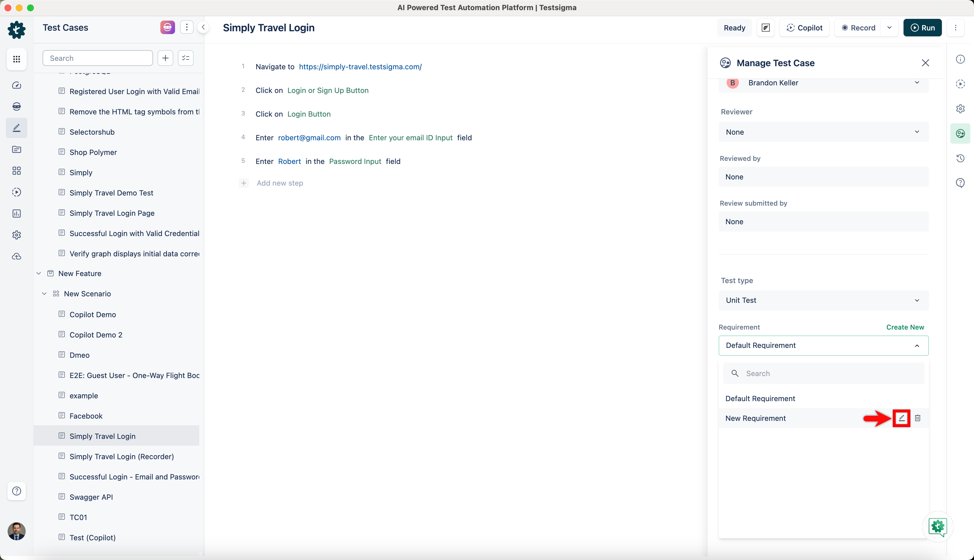Open the reports chart icon in sidebar
Image resolution: width=974 pixels, height=560 pixels.
click(x=17, y=214)
